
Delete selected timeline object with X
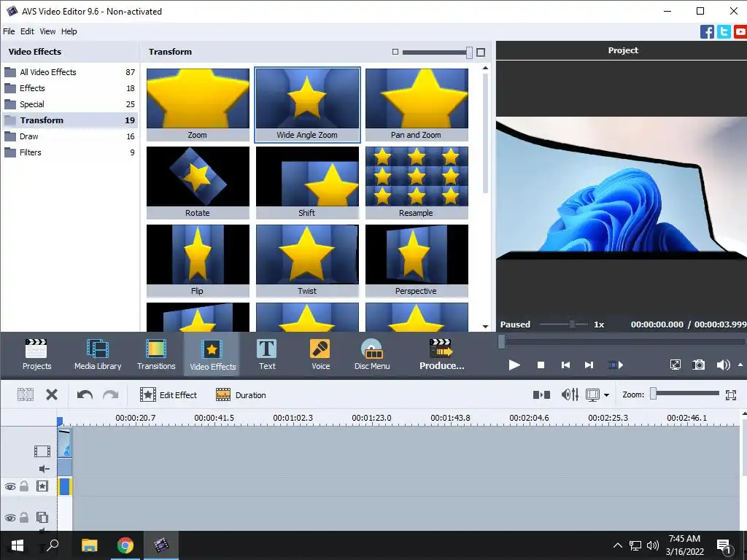pos(52,394)
